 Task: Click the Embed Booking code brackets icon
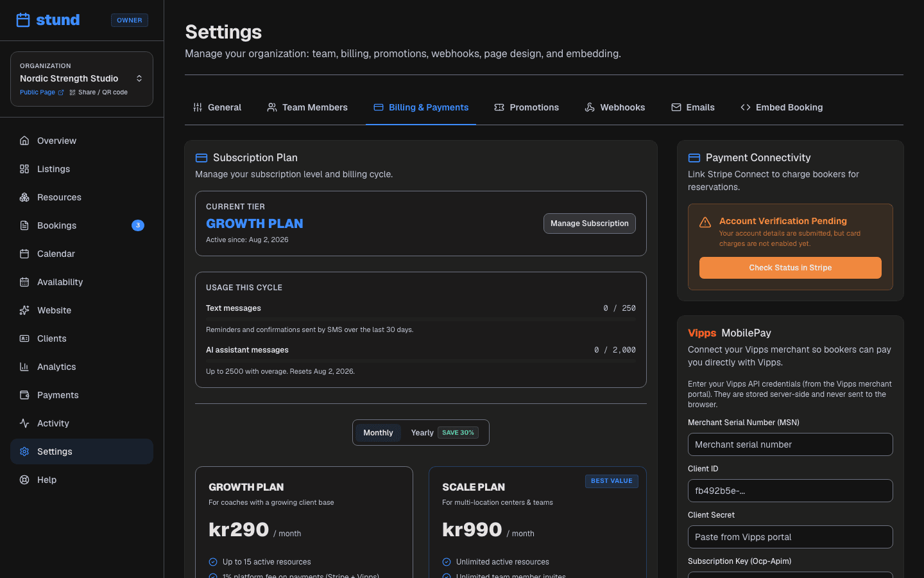746,107
